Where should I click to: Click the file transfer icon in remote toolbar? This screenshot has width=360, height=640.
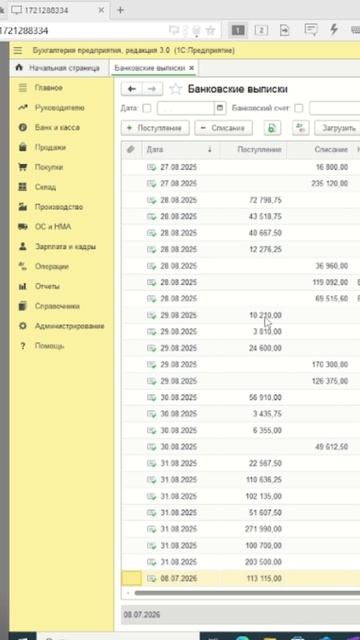tap(284, 30)
